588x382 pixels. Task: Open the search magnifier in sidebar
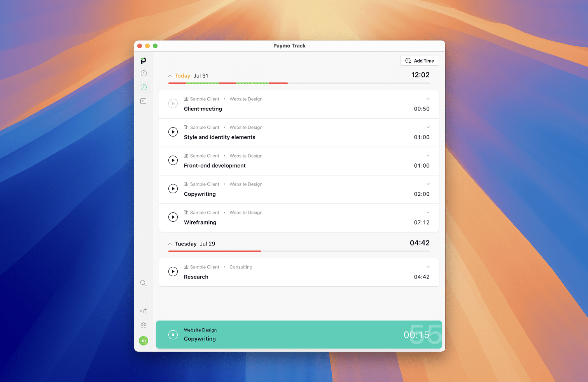point(143,283)
